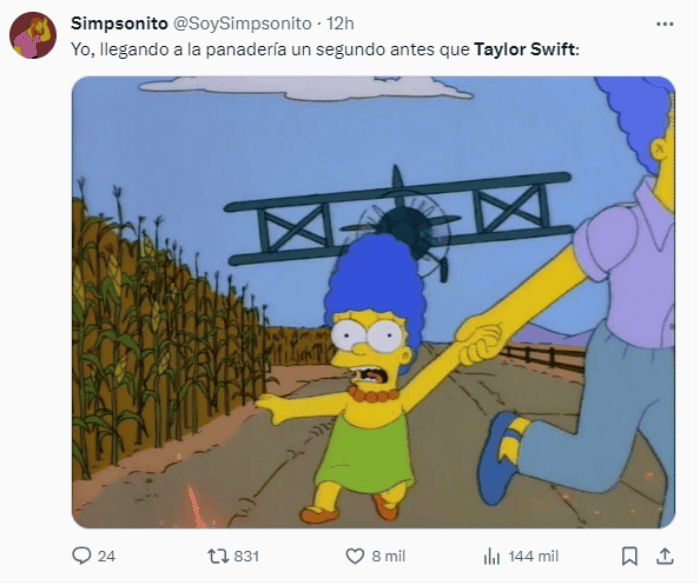Screen dimensions: 700x585
Task: Bookmark the tweet
Action: [x=629, y=556]
